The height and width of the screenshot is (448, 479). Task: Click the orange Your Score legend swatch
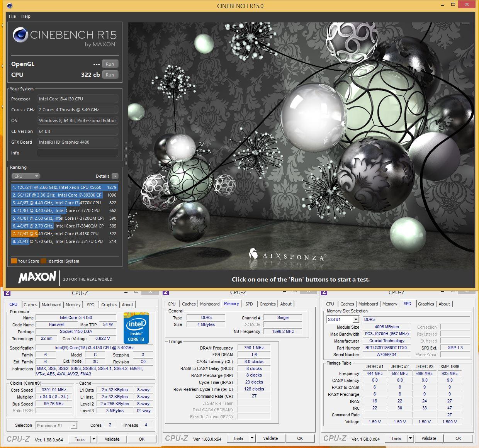click(x=14, y=261)
